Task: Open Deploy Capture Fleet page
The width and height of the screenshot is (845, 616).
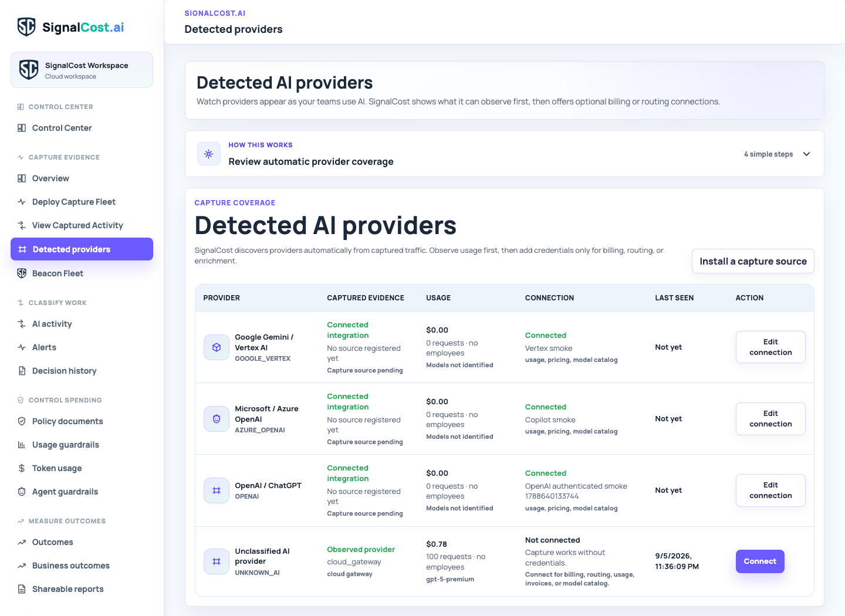Action: point(82,202)
